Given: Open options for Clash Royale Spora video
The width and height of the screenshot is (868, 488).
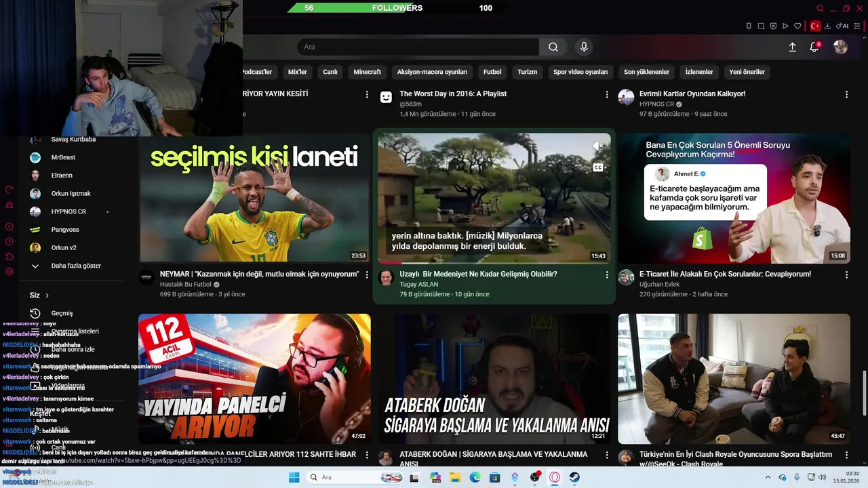Looking at the screenshot, I should tap(846, 455).
